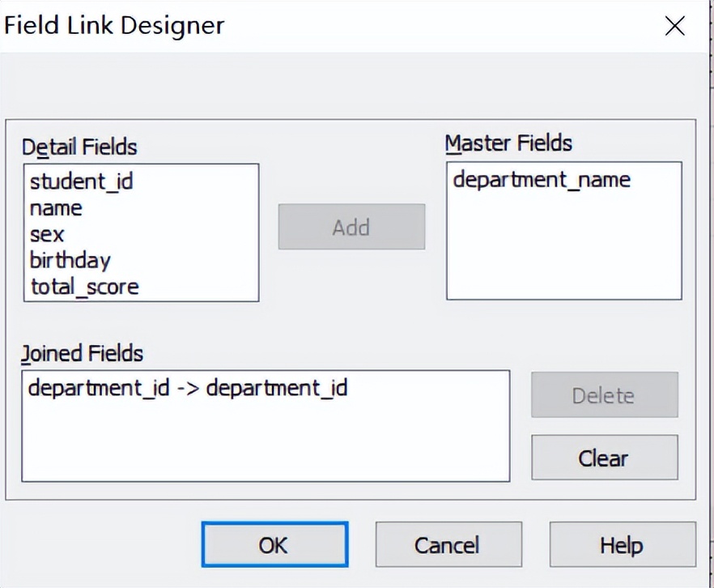Select student_id in Detail Fields list
The height and width of the screenshot is (588, 714).
pos(81,182)
